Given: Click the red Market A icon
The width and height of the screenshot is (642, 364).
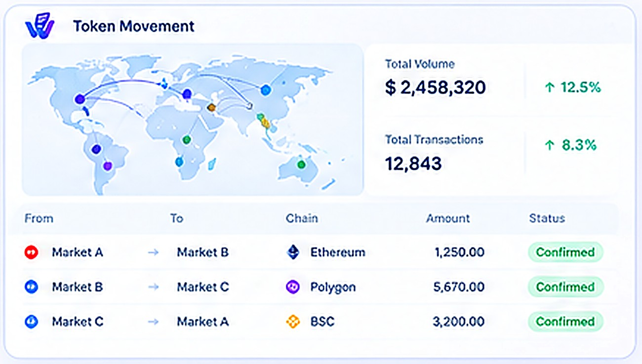Looking at the screenshot, I should pyautogui.click(x=31, y=252).
